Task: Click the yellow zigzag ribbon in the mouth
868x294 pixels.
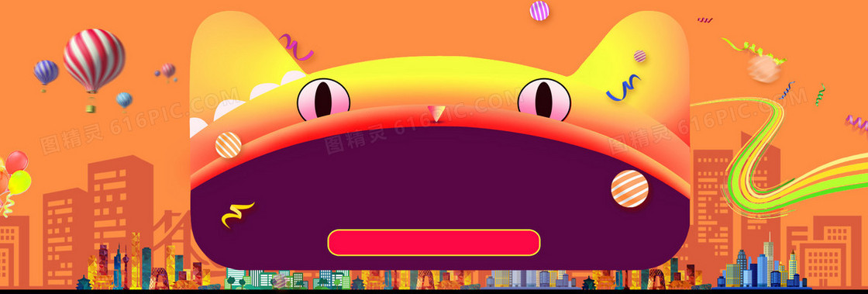Action: coord(237,214)
